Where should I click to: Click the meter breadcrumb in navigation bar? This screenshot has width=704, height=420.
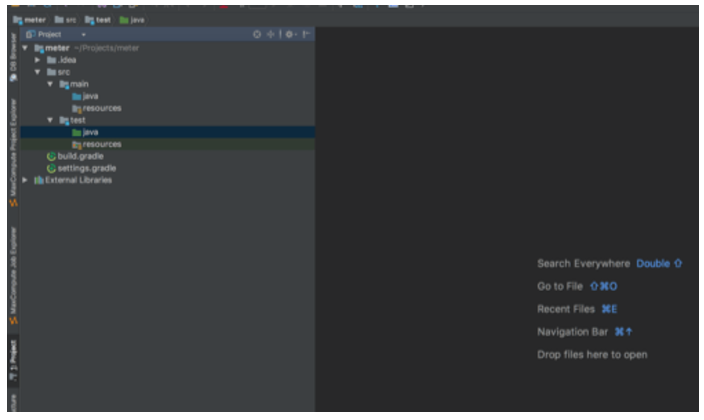pyautogui.click(x=30, y=20)
